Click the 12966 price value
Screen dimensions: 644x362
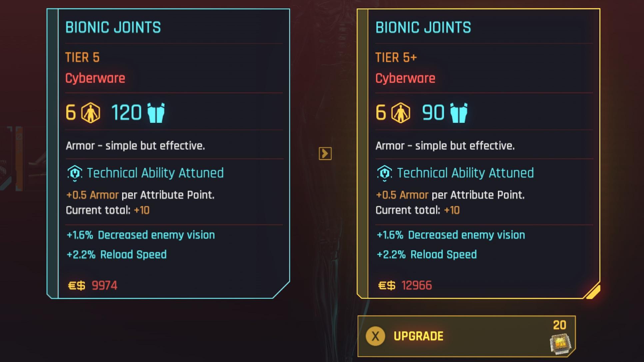coord(416,285)
